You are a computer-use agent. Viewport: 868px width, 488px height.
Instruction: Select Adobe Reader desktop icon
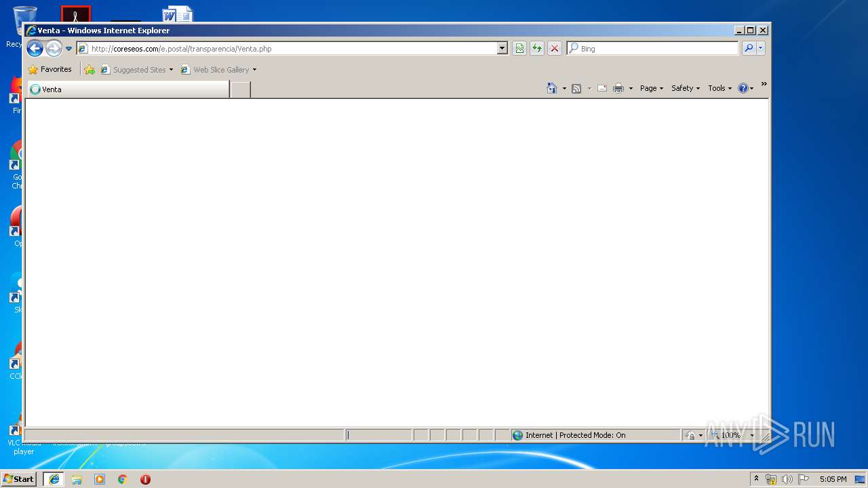[x=75, y=14]
